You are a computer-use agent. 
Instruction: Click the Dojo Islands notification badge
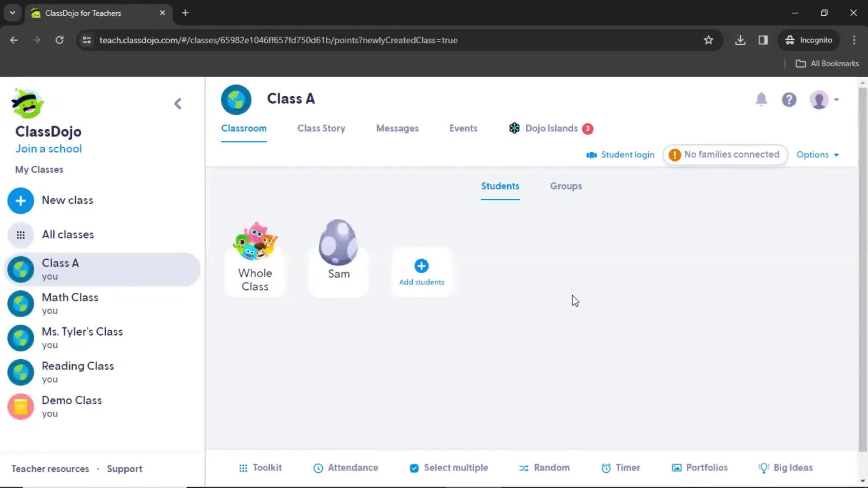pyautogui.click(x=588, y=129)
